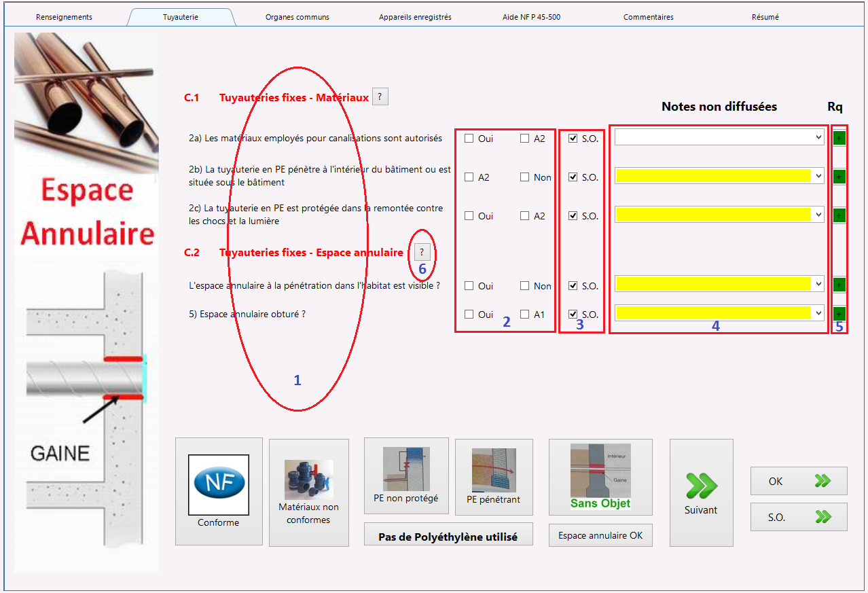The image size is (868, 593).
Task: Check Non for espace annulaire visible question
Action: click(x=525, y=286)
